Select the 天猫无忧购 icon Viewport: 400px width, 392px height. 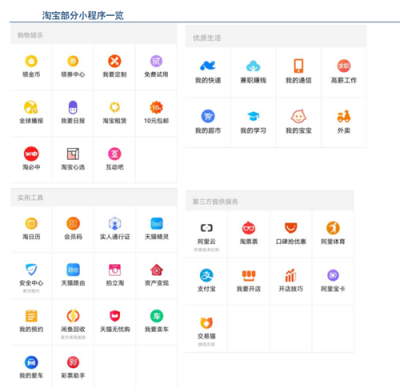pyautogui.click(x=115, y=316)
